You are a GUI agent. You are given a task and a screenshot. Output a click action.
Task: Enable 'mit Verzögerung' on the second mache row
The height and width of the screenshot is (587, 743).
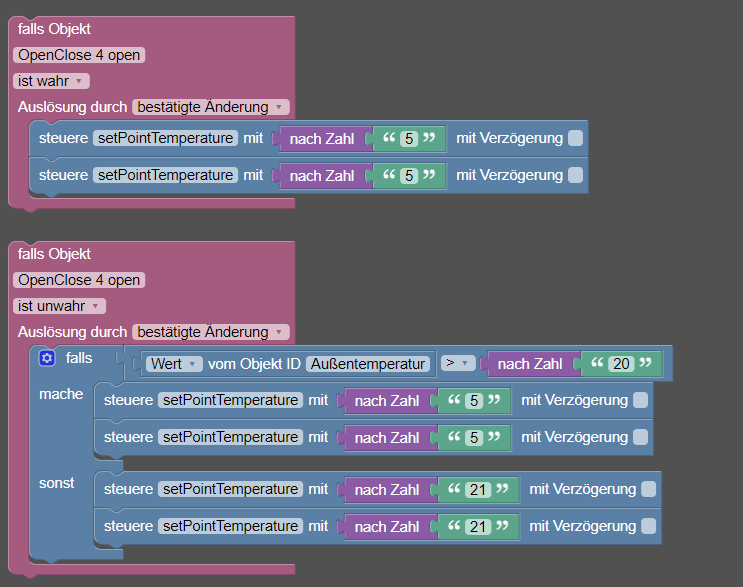point(640,437)
